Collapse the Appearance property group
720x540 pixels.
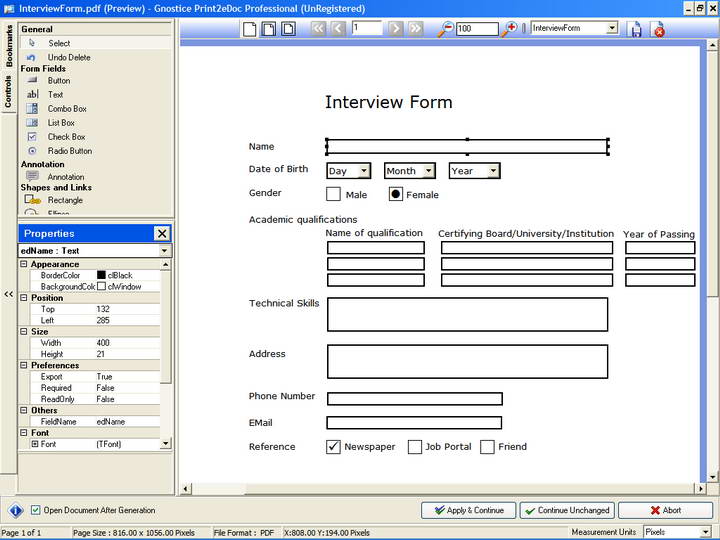(24, 264)
